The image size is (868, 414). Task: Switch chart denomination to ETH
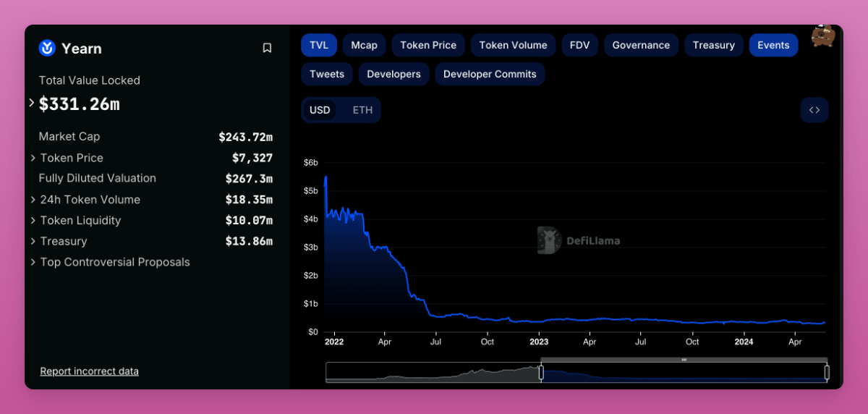point(362,110)
